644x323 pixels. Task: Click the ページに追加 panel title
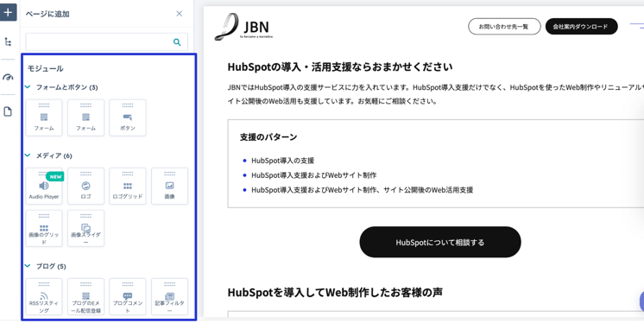pyautogui.click(x=47, y=14)
